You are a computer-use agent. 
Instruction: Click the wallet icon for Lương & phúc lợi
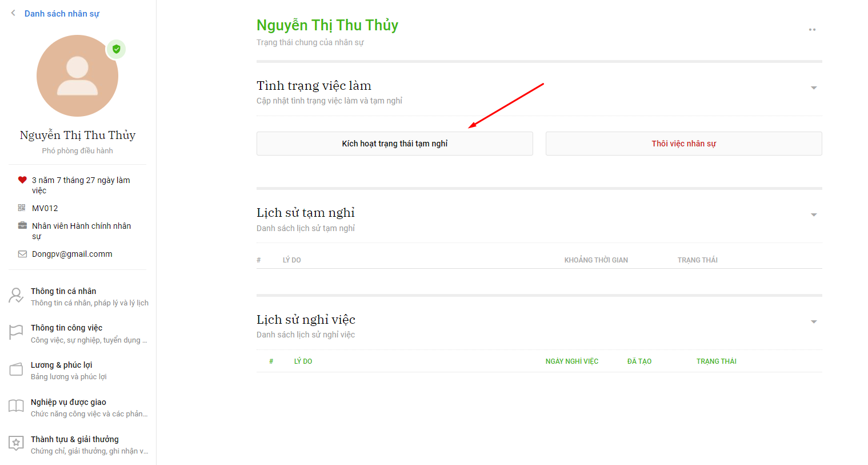coord(16,369)
